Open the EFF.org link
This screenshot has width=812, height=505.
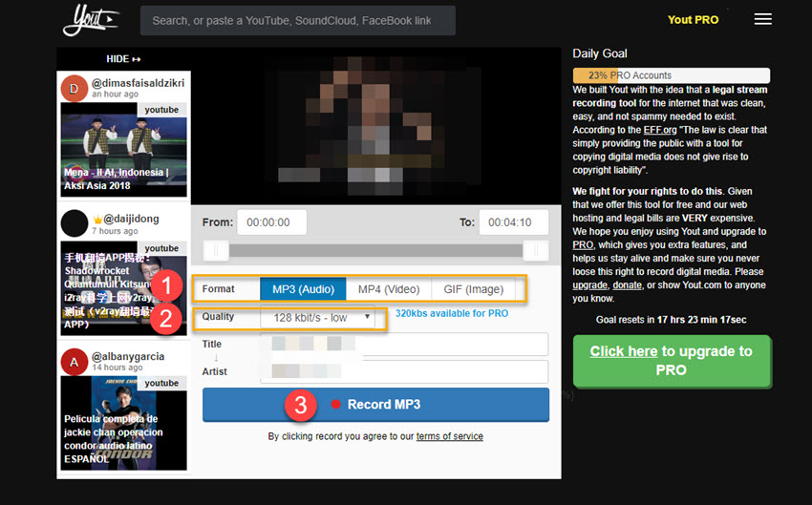660,130
